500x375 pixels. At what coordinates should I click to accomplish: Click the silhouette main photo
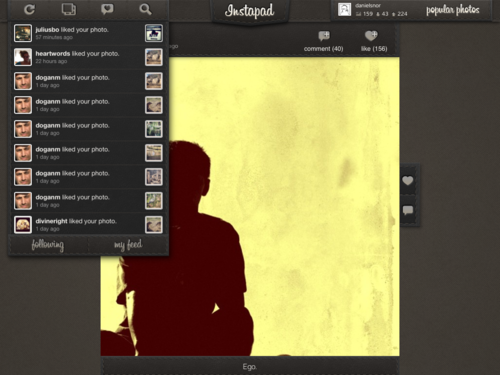click(250, 207)
